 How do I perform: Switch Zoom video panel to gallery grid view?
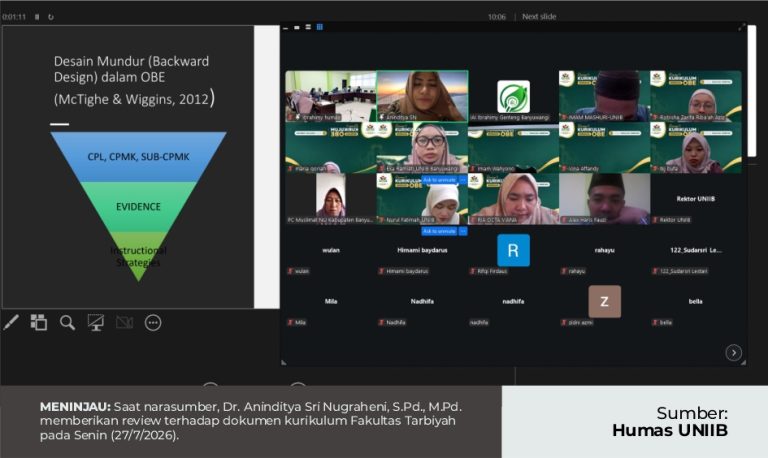click(319, 27)
